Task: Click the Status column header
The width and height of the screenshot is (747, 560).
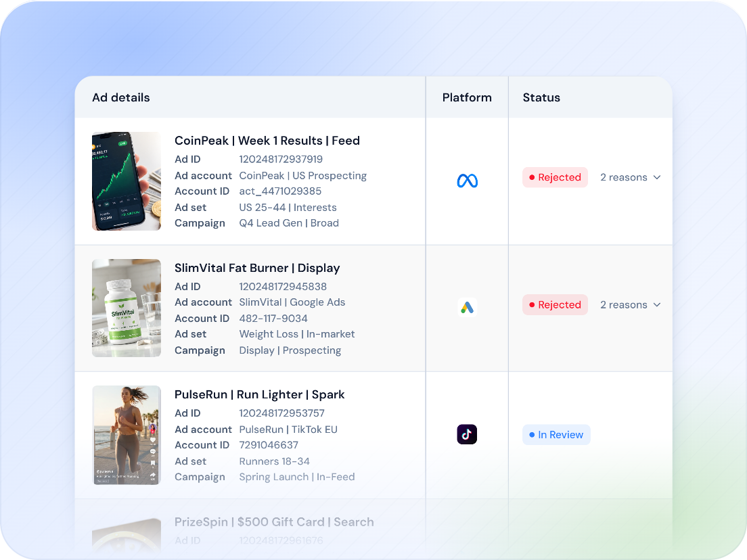Action: pyautogui.click(x=541, y=97)
